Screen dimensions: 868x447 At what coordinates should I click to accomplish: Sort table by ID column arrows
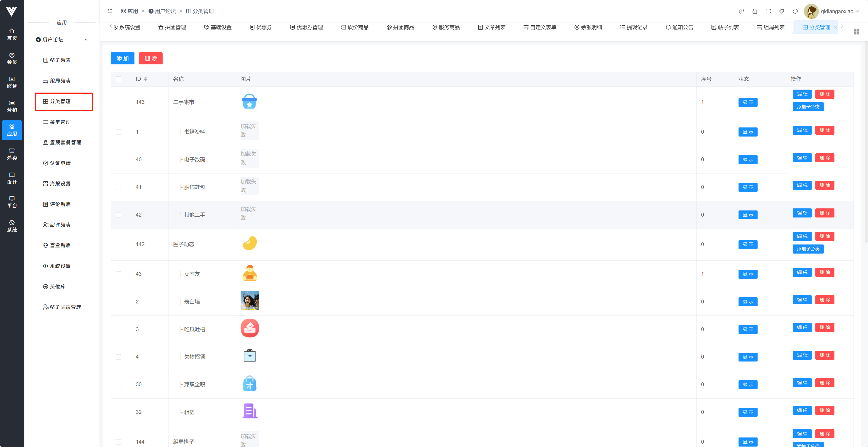click(146, 79)
